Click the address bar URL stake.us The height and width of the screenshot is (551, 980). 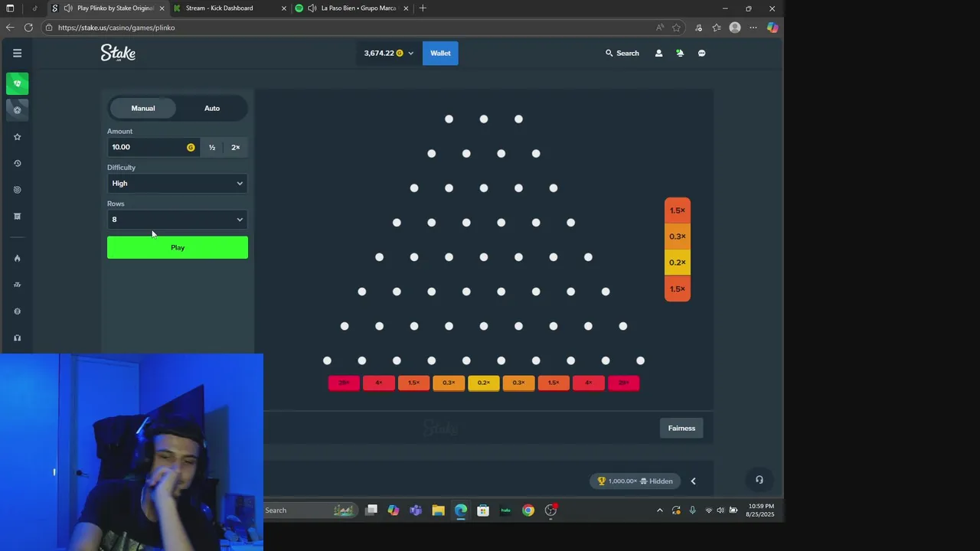click(116, 28)
